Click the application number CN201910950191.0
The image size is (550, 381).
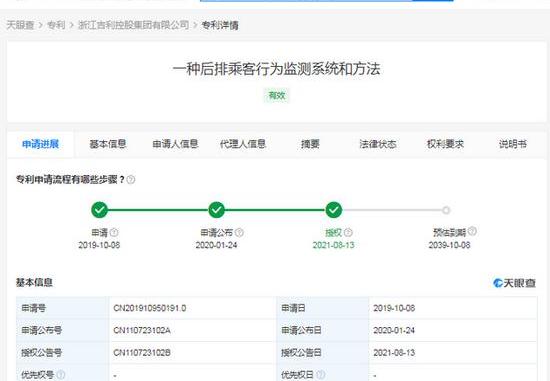point(150,308)
